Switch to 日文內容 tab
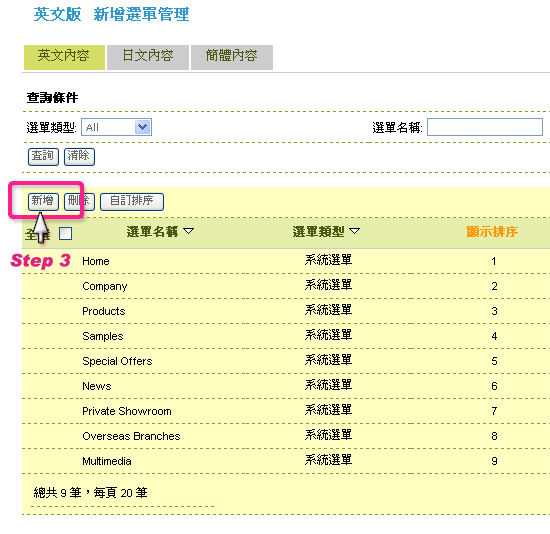This screenshot has width=550, height=534. click(148, 57)
